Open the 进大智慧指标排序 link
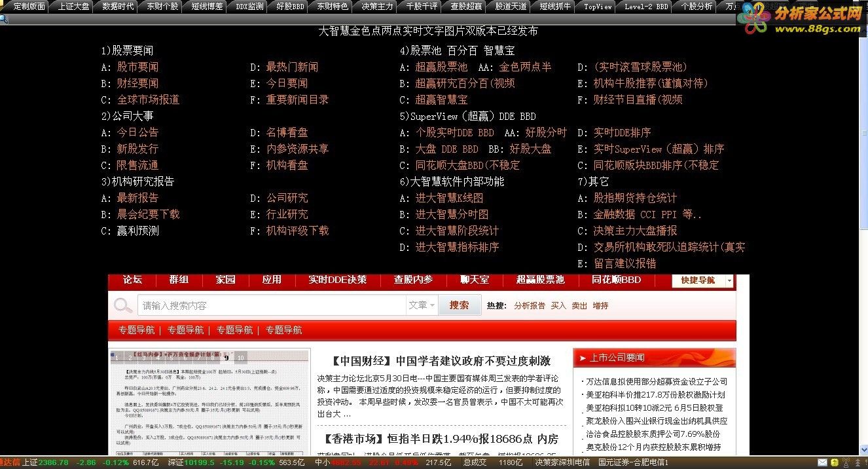The height and width of the screenshot is (469, 868). pyautogui.click(x=457, y=247)
